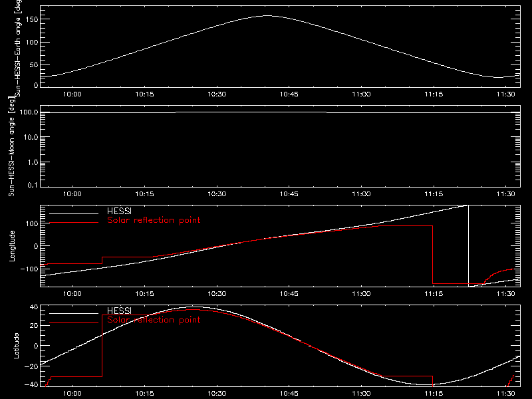
Task: Click 11:00 on the Latitude plot's time axis
Action: pyautogui.click(x=361, y=393)
